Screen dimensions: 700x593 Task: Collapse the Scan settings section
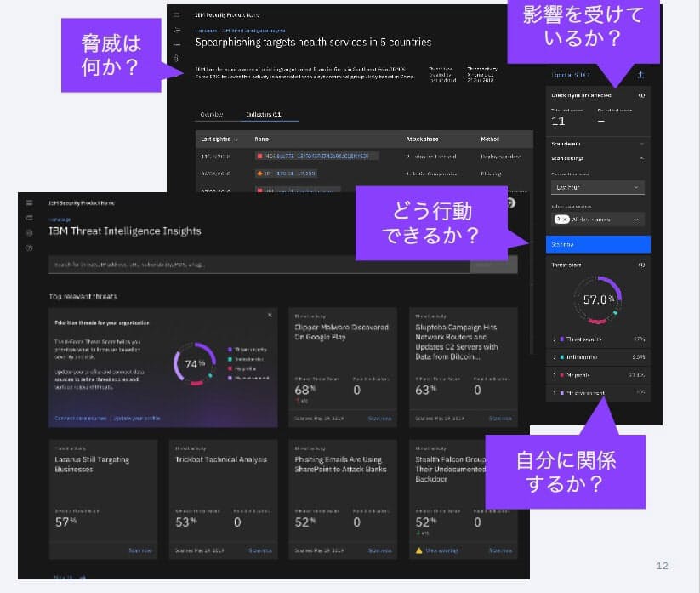click(641, 158)
